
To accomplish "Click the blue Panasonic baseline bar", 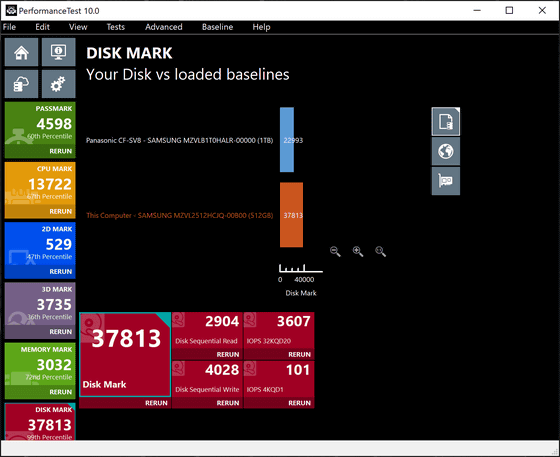I will [x=287, y=140].
